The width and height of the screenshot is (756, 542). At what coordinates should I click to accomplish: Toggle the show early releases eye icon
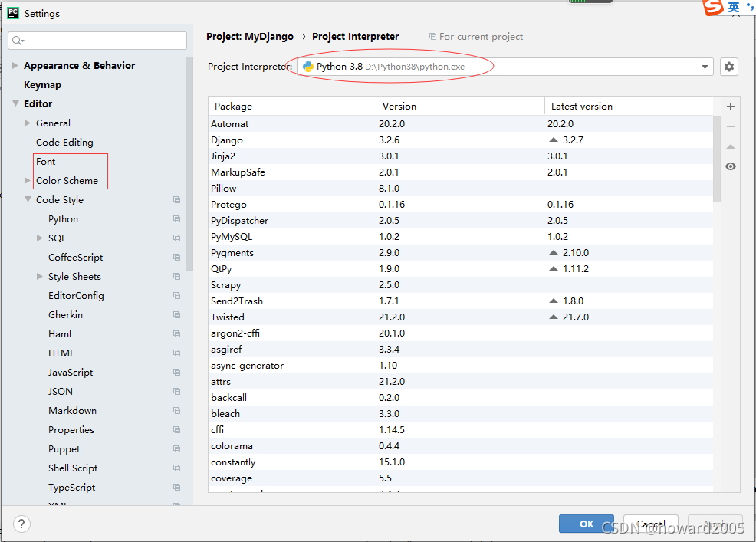731,166
